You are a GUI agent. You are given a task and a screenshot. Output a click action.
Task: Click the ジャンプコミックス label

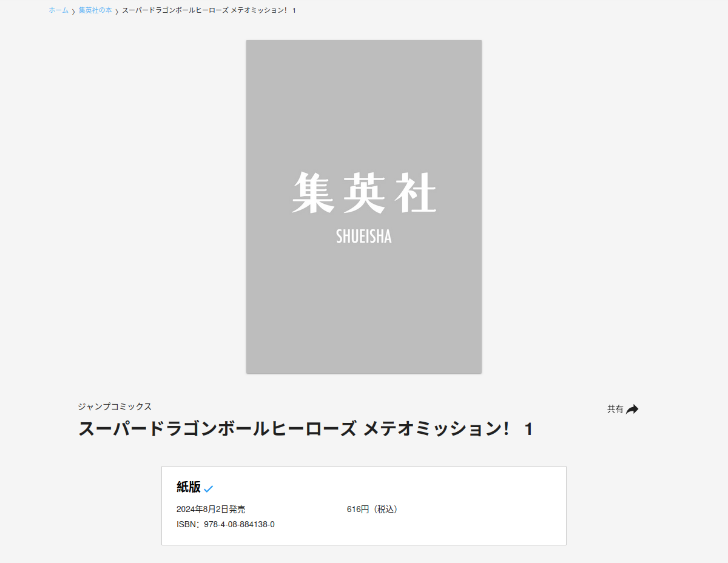(x=115, y=406)
